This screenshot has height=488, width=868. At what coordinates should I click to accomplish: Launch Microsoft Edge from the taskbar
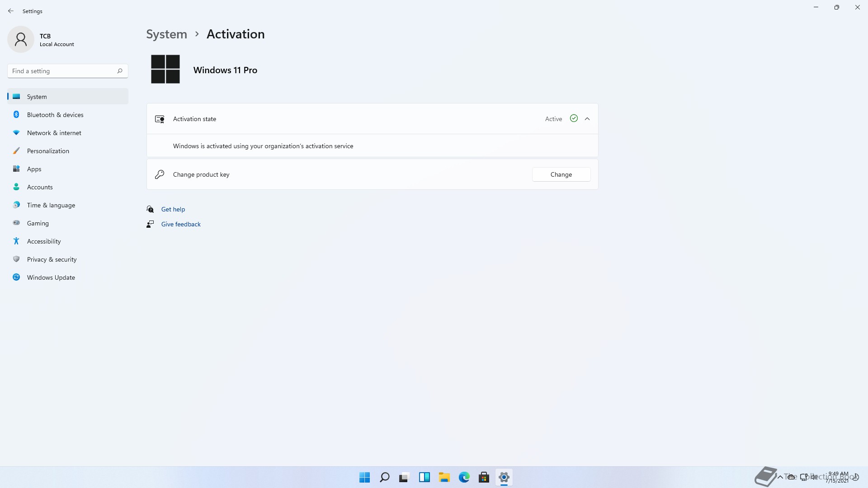tap(464, 477)
